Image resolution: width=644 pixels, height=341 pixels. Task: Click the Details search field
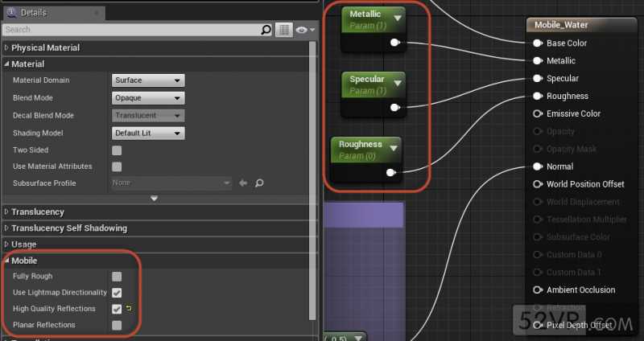pos(131,30)
